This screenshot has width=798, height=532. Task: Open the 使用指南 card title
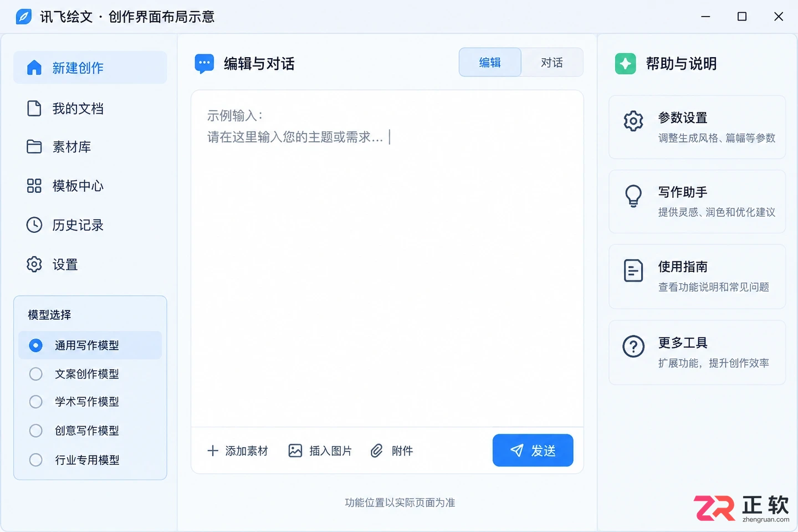(683, 267)
